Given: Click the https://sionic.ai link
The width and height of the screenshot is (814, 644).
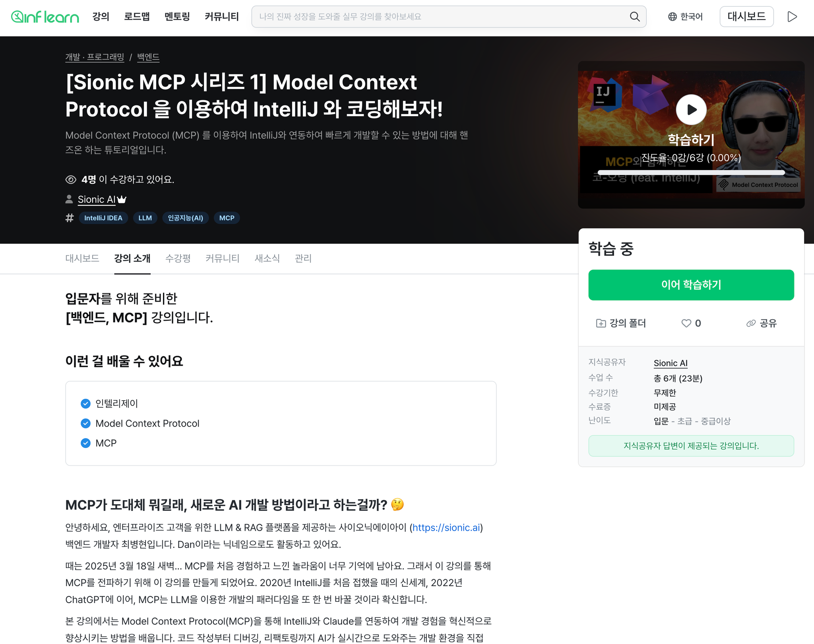Looking at the screenshot, I should pos(446,528).
